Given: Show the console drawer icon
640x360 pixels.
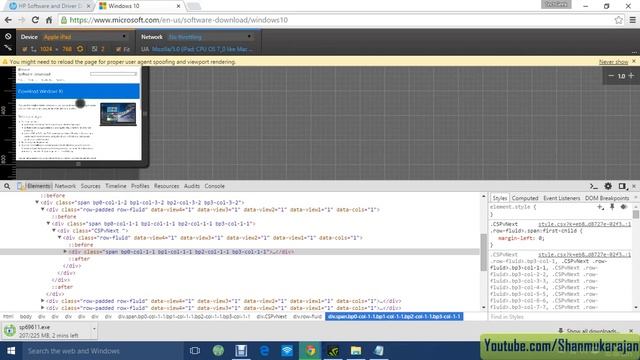Looking at the screenshot, I should click(x=594, y=186).
